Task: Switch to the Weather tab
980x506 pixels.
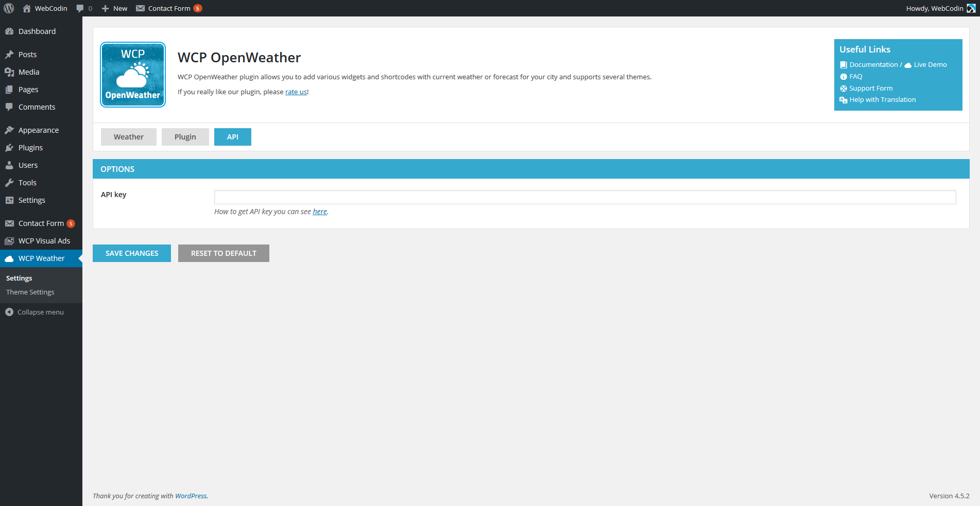Action: point(129,137)
